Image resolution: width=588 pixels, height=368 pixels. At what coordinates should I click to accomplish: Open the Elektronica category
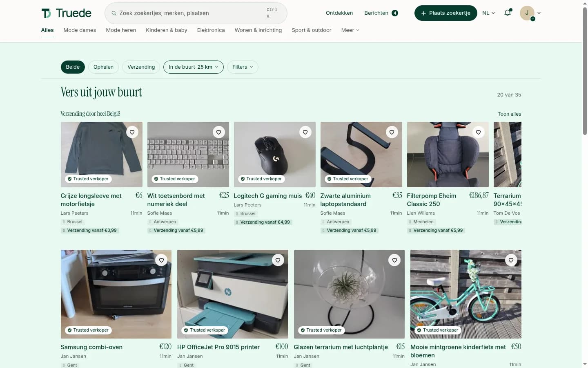(x=211, y=30)
